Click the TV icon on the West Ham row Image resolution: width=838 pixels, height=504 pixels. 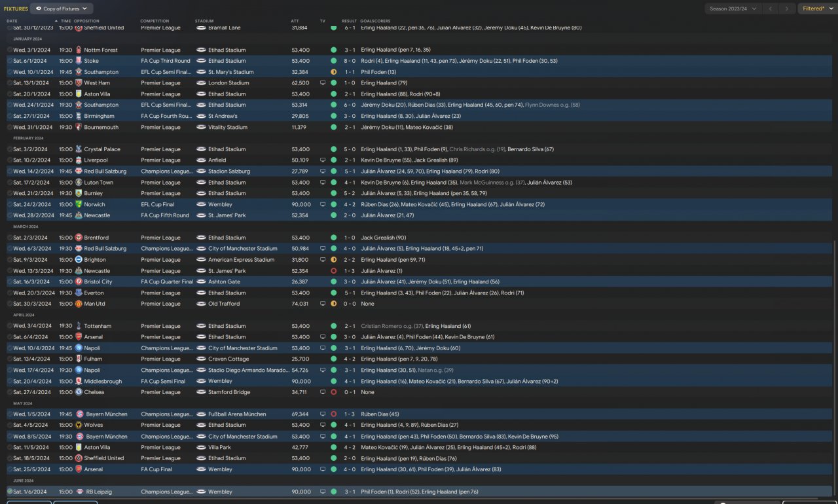click(x=322, y=83)
